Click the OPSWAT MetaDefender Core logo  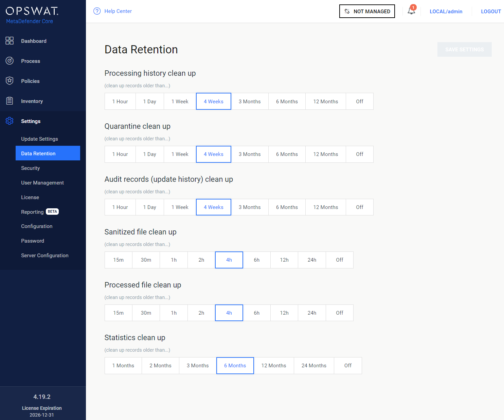pyautogui.click(x=32, y=15)
